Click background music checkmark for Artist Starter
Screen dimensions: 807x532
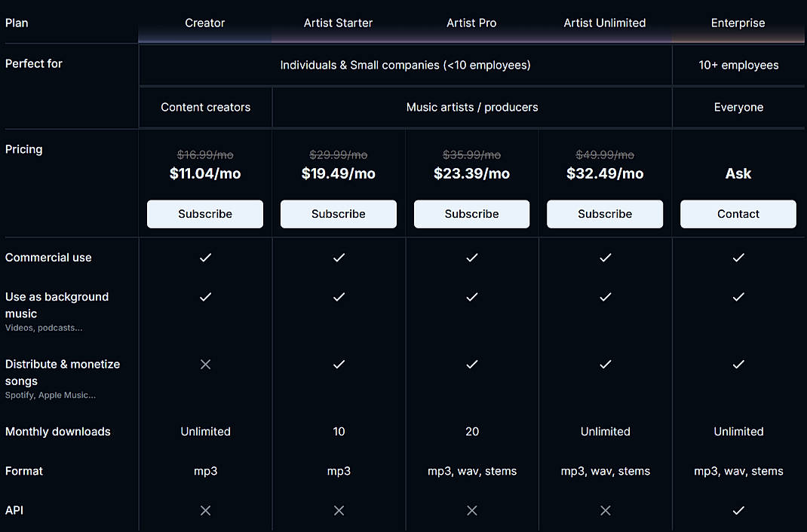click(x=339, y=297)
